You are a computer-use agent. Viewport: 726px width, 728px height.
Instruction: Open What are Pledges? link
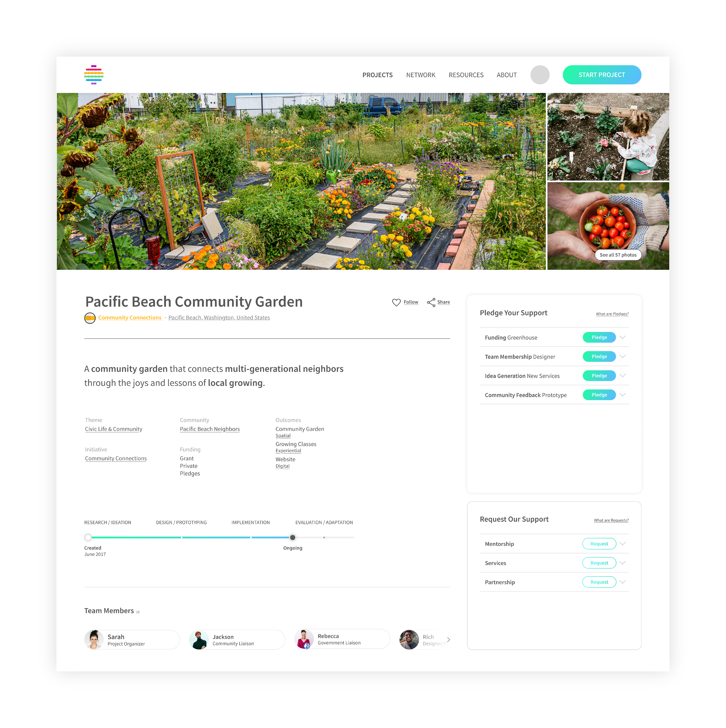[x=612, y=314]
